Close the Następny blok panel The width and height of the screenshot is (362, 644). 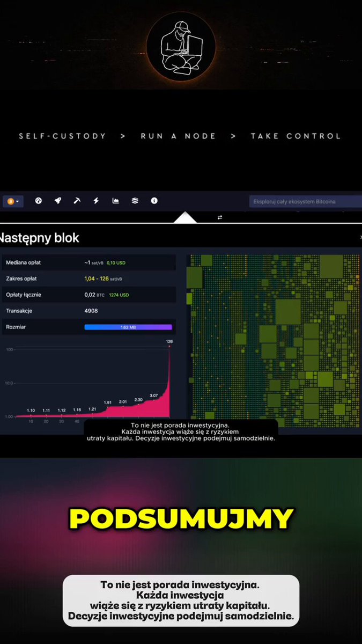click(360, 238)
